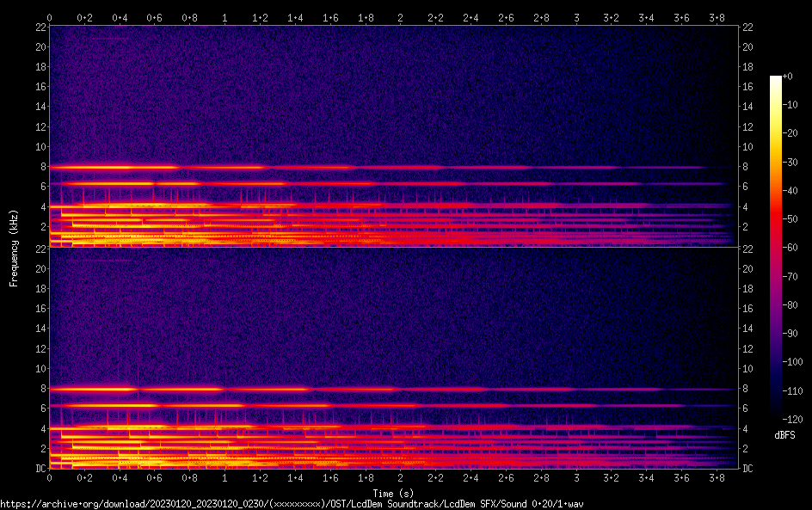Click the middle orange region of color bar
The width and height of the screenshot is (812, 510).
776,189
